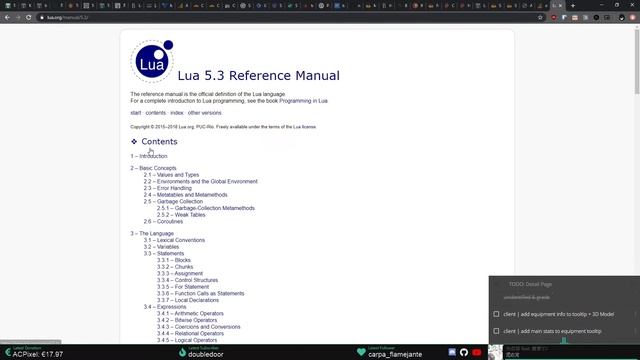Viewport: 640px width, 360px height.
Task: Click the 'Contents' section heading
Action: click(x=159, y=141)
